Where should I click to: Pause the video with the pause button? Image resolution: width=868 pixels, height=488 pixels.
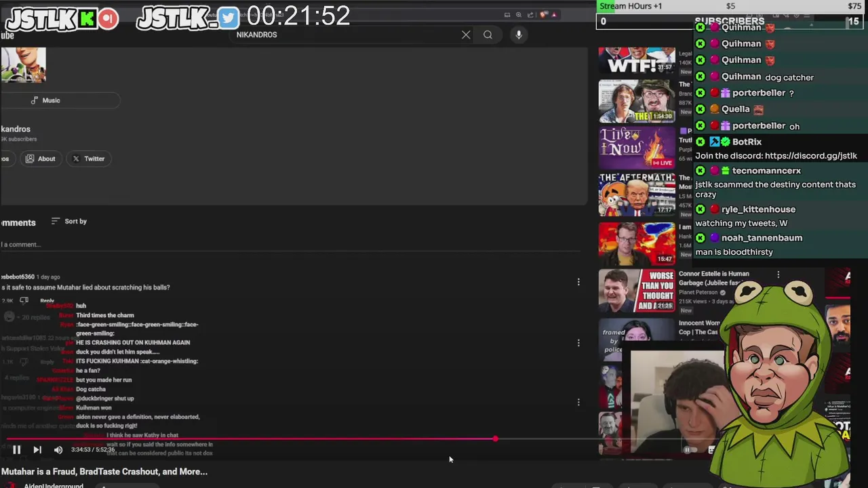coord(16,449)
